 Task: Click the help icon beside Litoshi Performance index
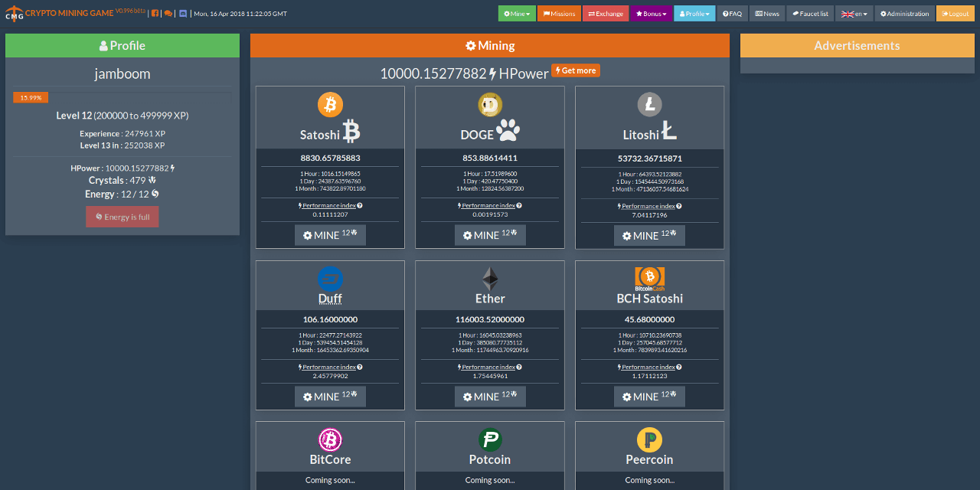(x=679, y=206)
